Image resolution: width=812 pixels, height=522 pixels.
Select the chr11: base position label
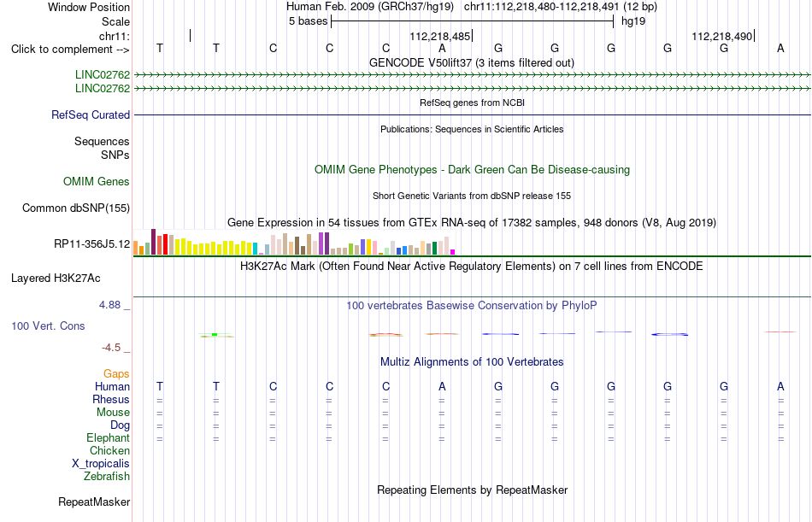(x=115, y=36)
